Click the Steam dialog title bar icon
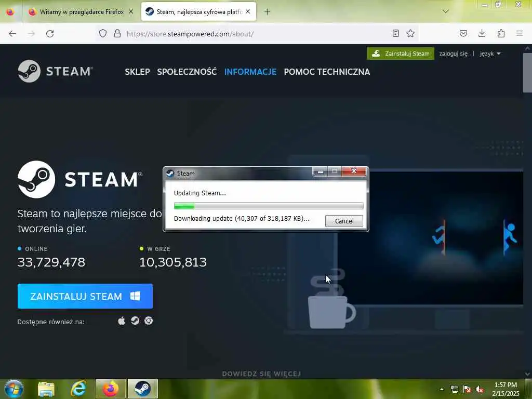The image size is (532, 399). coord(170,174)
